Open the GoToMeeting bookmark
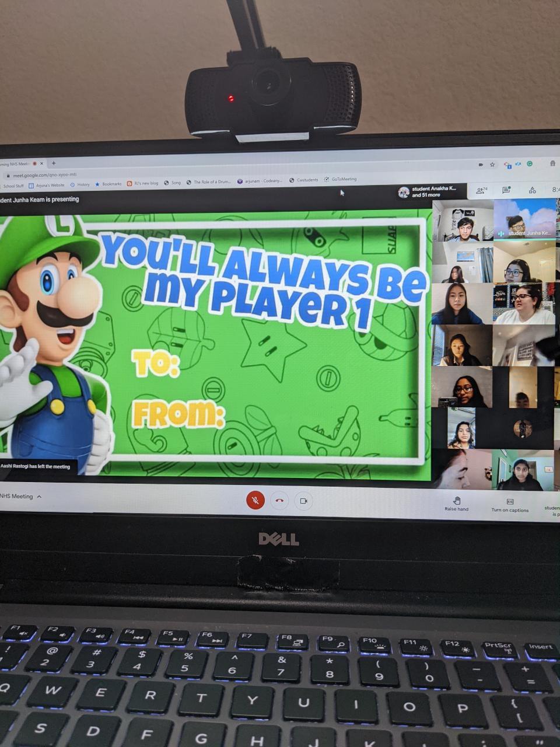560x747 pixels. [341, 179]
